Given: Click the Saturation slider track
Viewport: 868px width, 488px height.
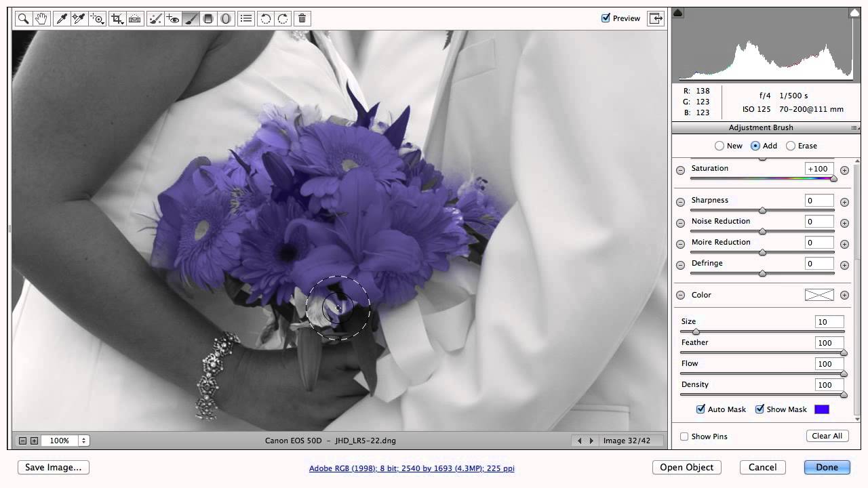Looking at the screenshot, I should (x=762, y=179).
